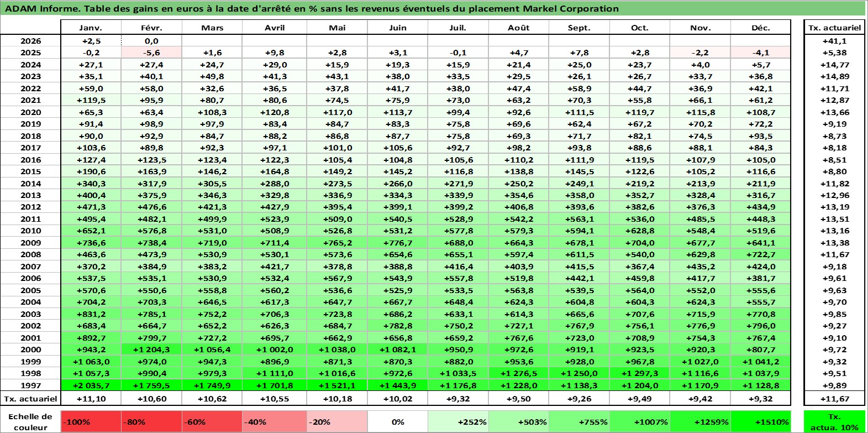Click the "Déc." column header

761,28
